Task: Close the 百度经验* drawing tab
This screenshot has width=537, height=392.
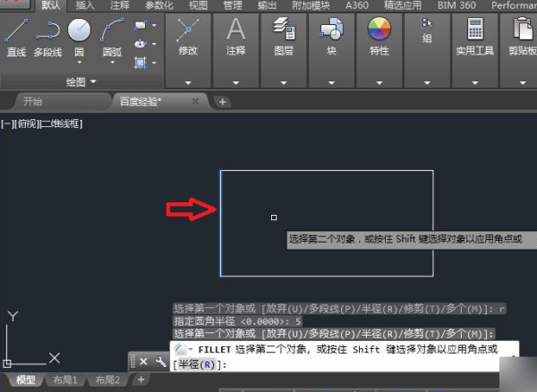Action: coord(195,101)
